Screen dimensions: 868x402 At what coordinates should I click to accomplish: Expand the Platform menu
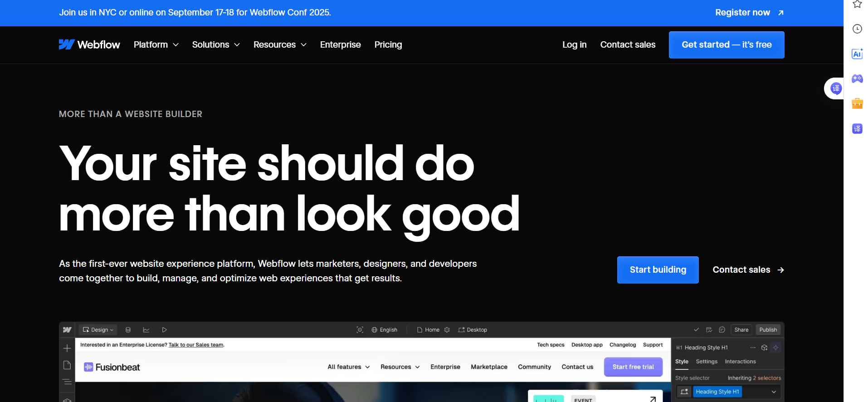coord(156,44)
